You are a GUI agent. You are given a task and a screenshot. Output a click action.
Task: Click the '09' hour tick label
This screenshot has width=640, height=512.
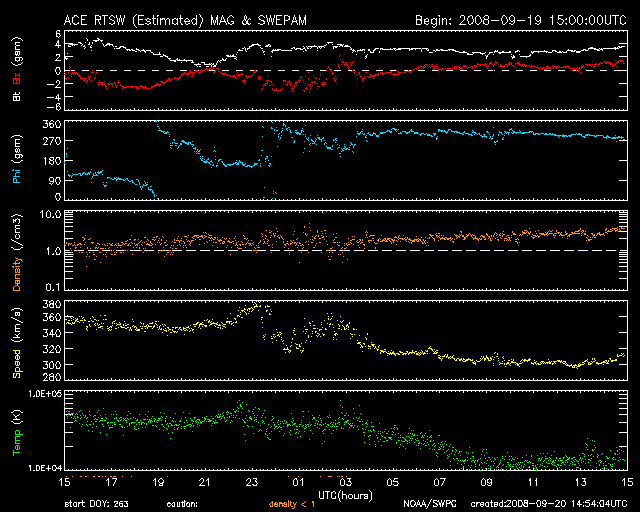[x=487, y=483]
